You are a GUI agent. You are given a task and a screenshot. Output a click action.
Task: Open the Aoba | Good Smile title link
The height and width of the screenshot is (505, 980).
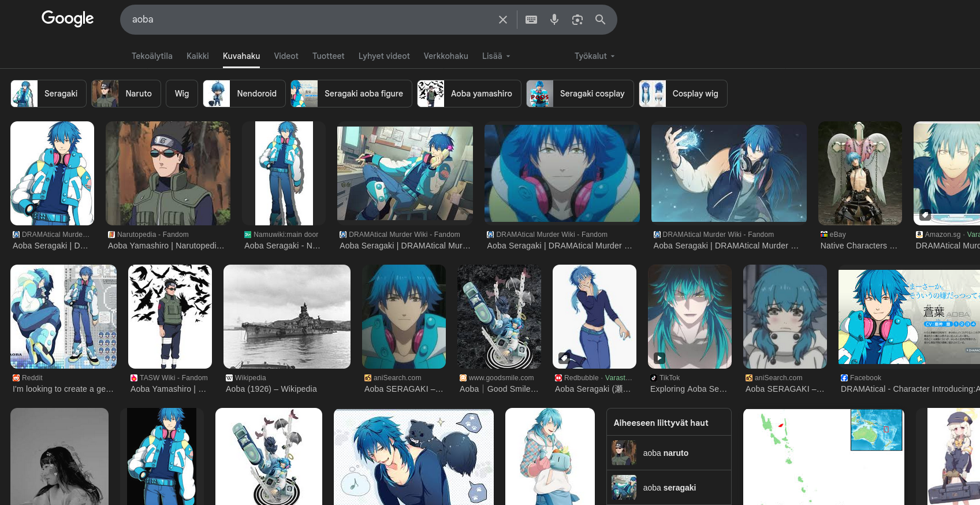(499, 389)
